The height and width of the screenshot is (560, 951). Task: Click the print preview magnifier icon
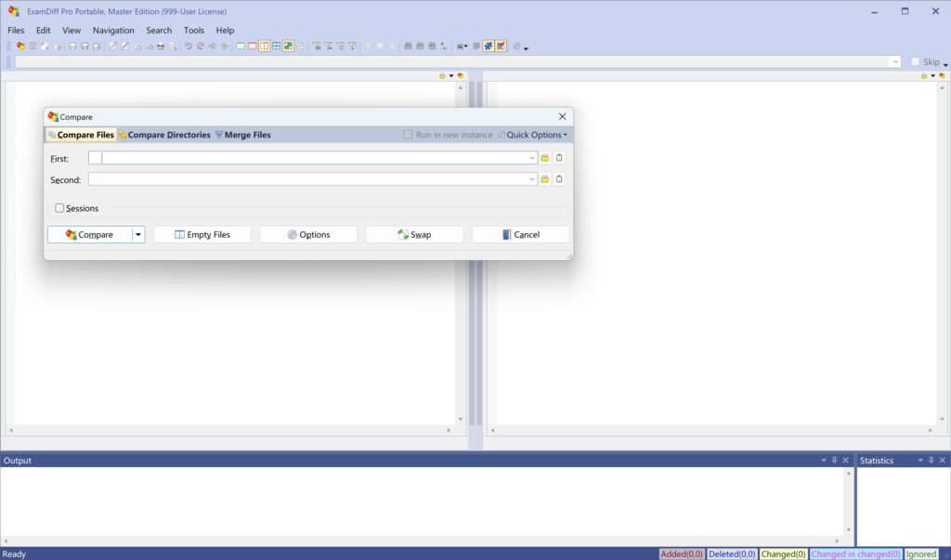click(174, 46)
